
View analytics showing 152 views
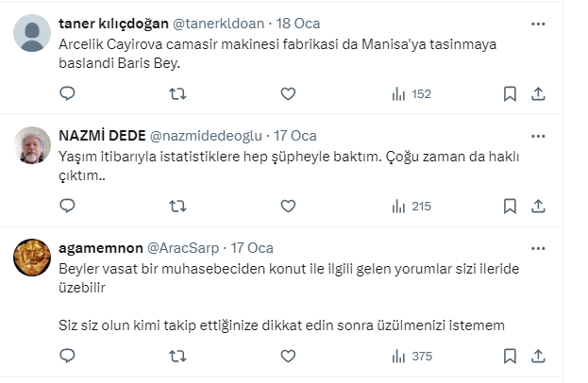(411, 93)
